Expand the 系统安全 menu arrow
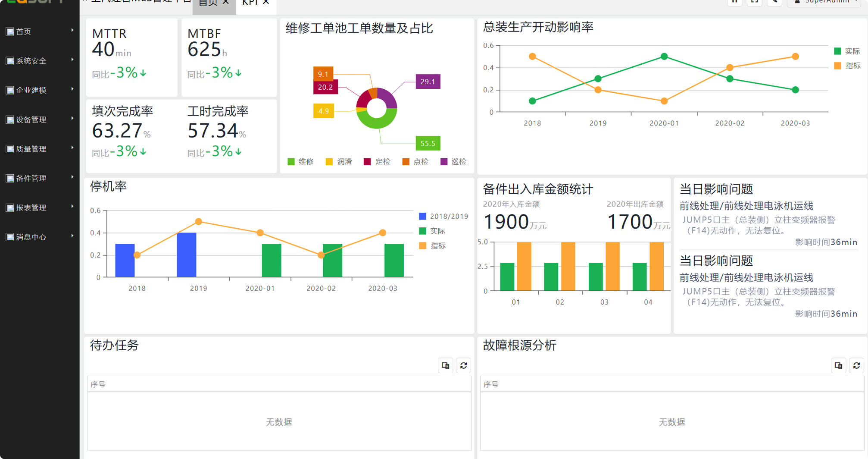Screen dimensions: 868x459 tap(72, 60)
